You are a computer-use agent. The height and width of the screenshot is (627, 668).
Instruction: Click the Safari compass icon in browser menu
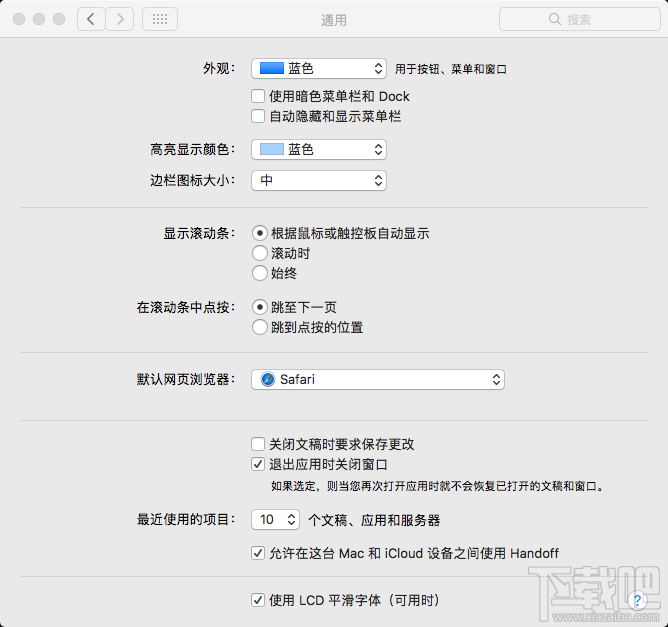tap(268, 379)
